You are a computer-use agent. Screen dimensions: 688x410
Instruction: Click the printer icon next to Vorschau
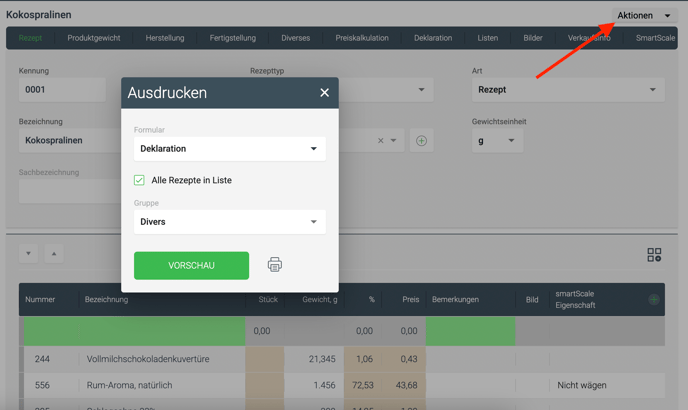[x=275, y=265]
